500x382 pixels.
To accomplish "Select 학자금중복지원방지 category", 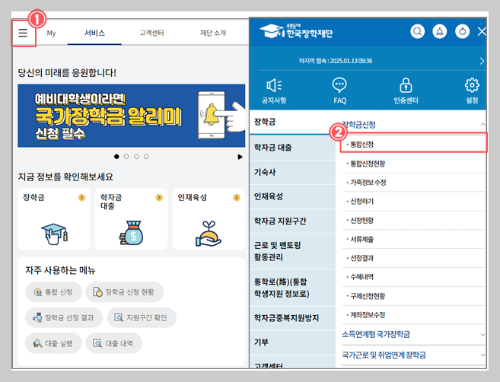I will click(x=293, y=318).
